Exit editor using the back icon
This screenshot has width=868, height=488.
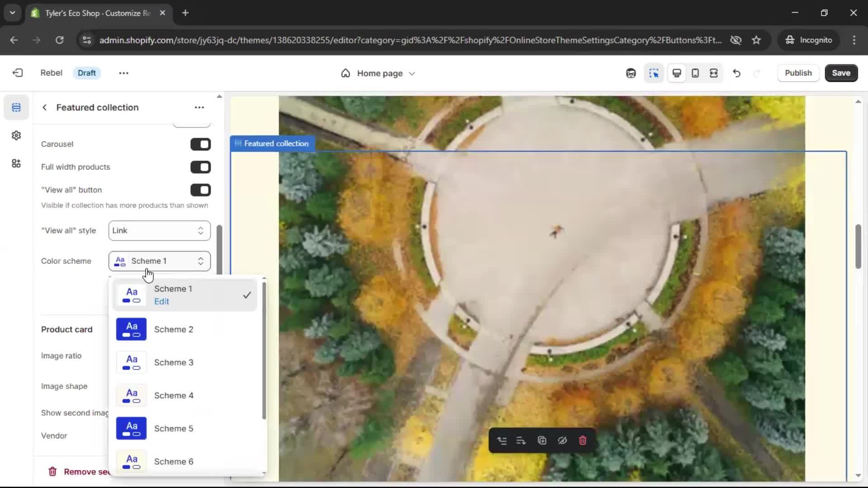click(x=18, y=73)
